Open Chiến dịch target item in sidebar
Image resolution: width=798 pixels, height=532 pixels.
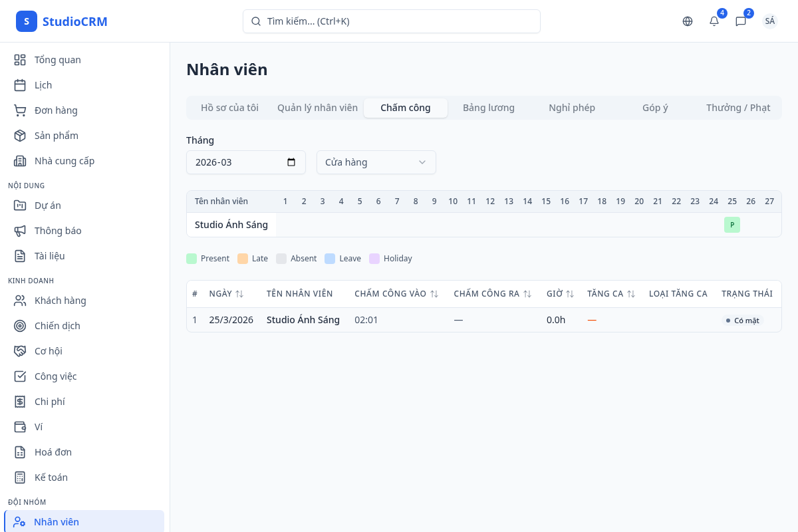pos(57,326)
